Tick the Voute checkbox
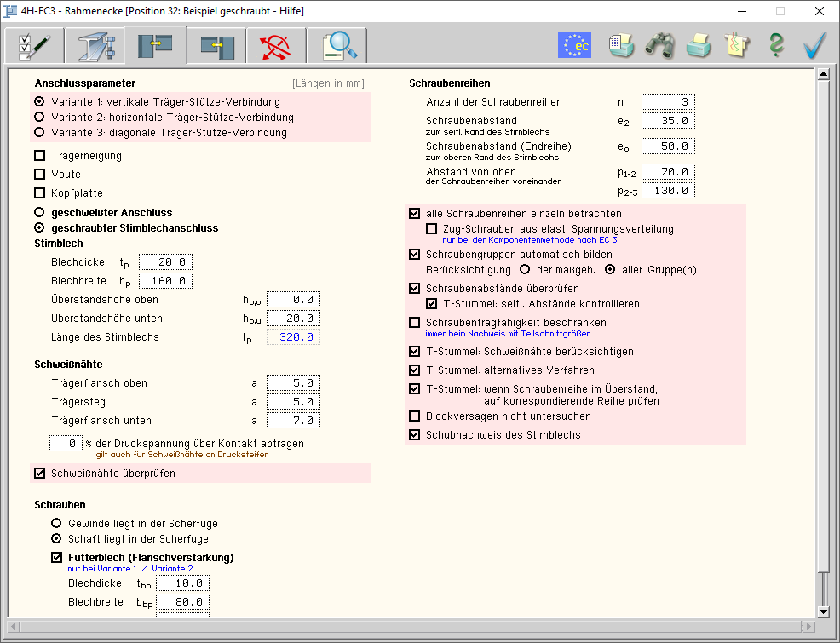This screenshot has height=643, width=840. click(40, 175)
